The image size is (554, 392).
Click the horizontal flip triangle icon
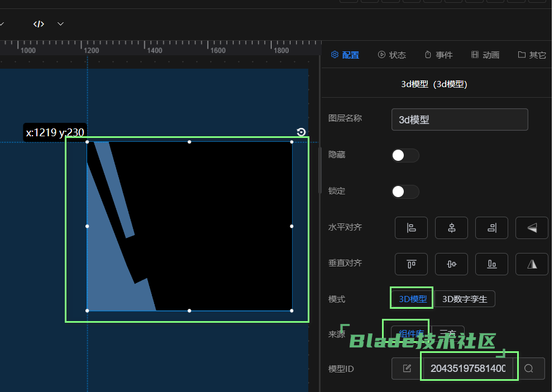coord(532,228)
